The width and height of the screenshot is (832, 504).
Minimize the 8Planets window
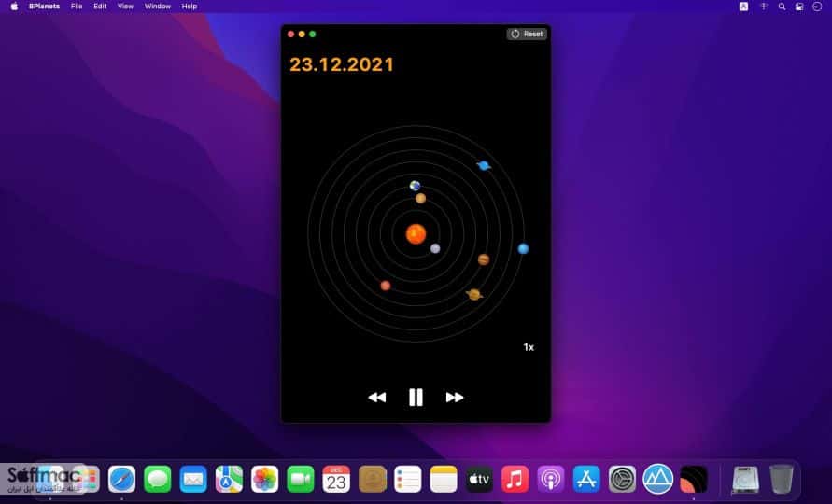coord(302,34)
